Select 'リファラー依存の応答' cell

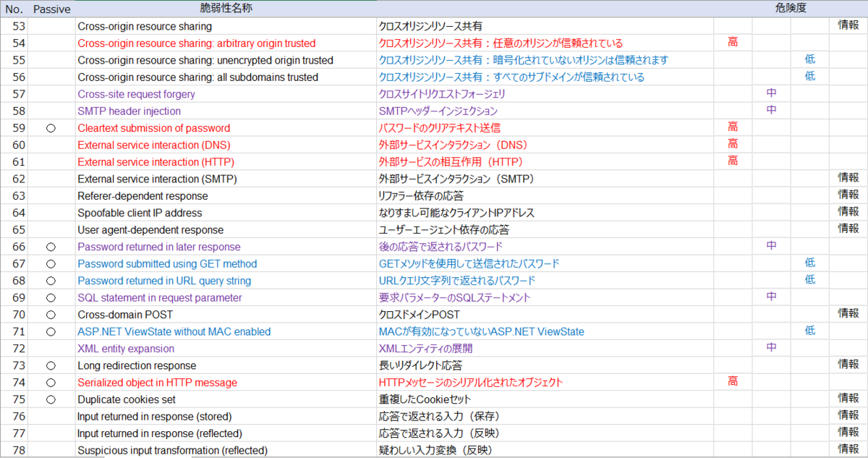545,196
